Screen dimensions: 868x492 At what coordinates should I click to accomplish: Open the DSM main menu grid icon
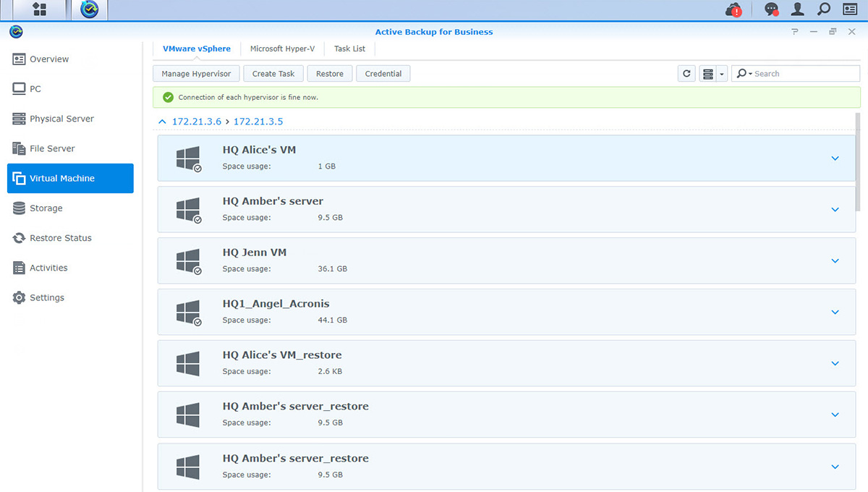click(39, 9)
